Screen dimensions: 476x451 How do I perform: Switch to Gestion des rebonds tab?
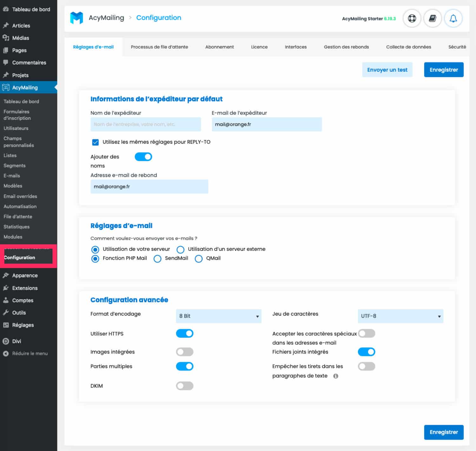click(346, 47)
